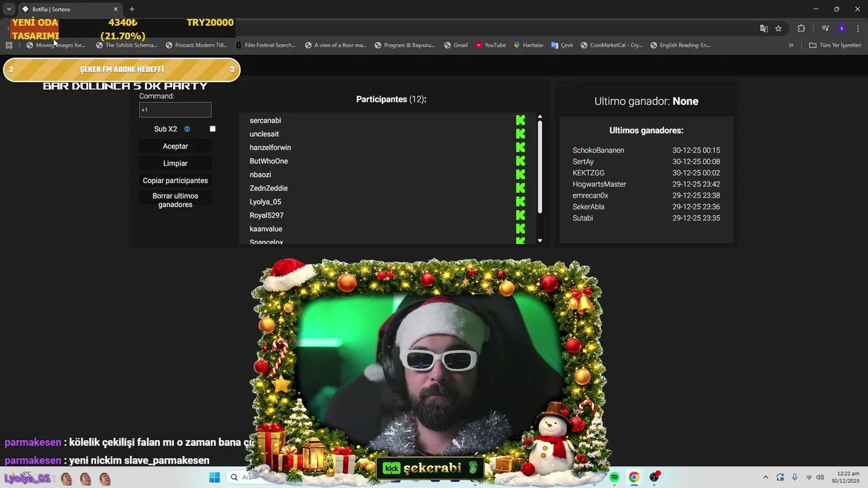
Task: Open the Film Festival Search bookmark
Action: (x=266, y=45)
